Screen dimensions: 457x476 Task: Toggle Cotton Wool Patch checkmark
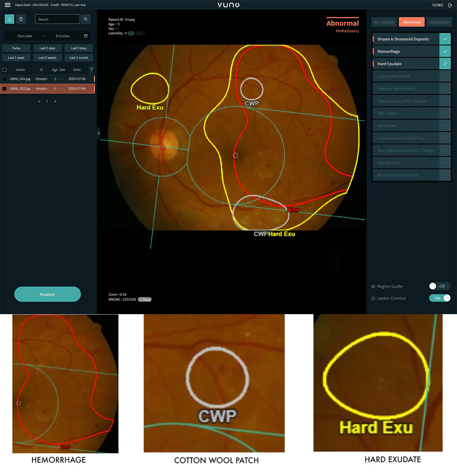[x=445, y=76]
